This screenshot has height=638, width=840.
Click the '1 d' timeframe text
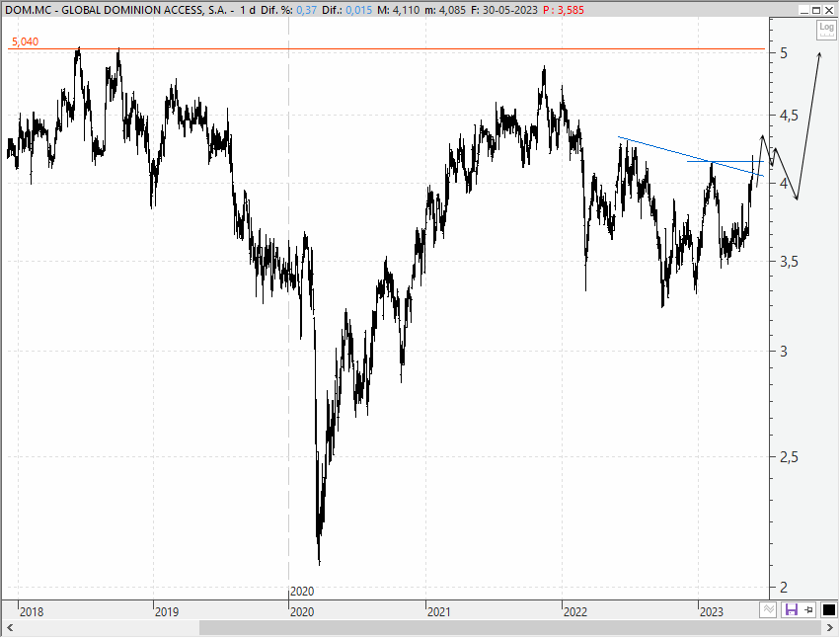[247, 10]
